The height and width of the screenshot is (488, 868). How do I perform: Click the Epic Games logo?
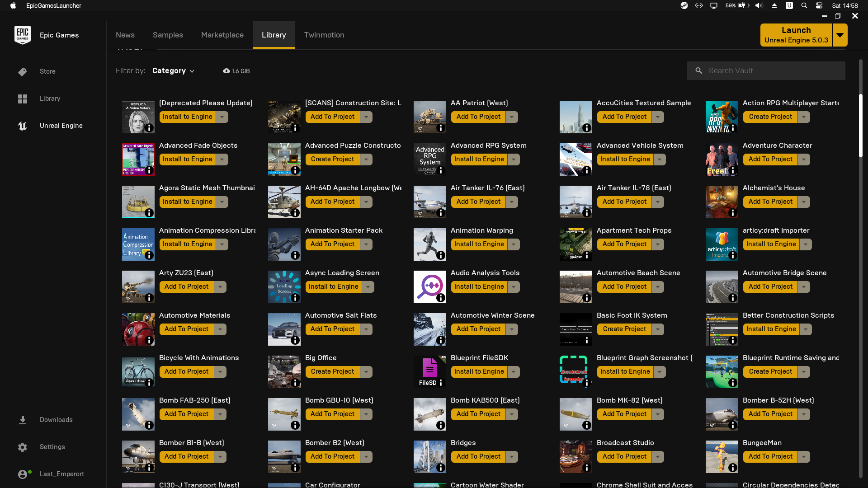pos(23,35)
